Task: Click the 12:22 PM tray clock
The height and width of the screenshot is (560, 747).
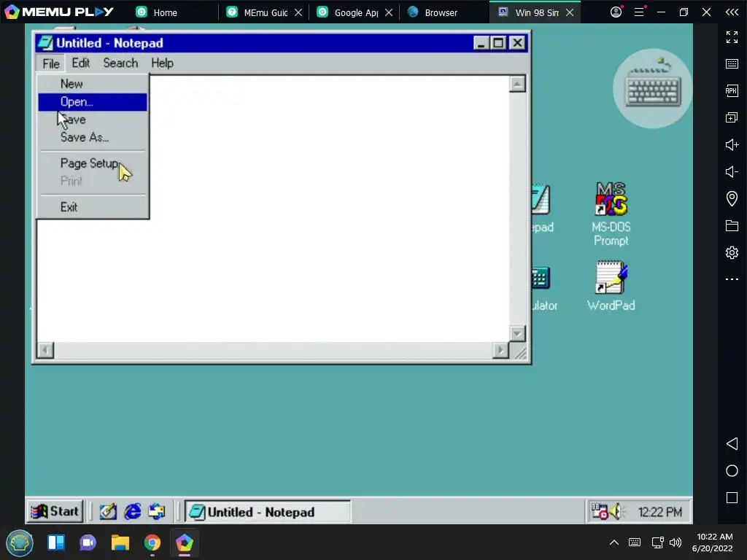Action: [659, 512]
